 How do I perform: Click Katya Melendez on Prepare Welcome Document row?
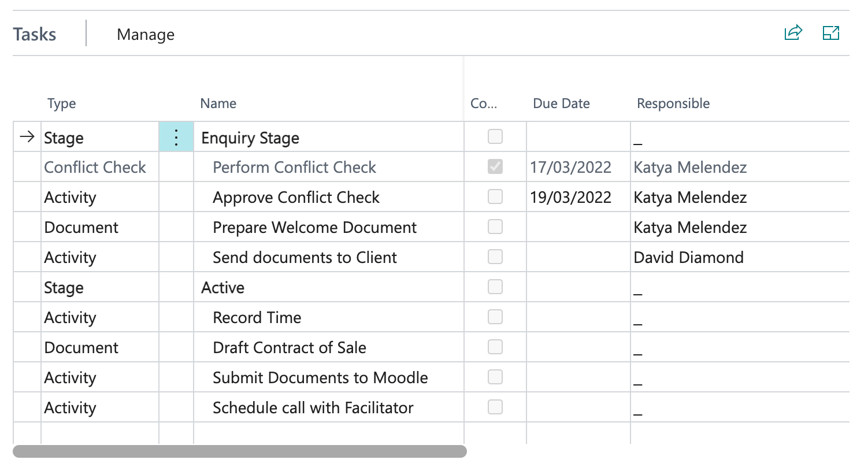point(690,228)
